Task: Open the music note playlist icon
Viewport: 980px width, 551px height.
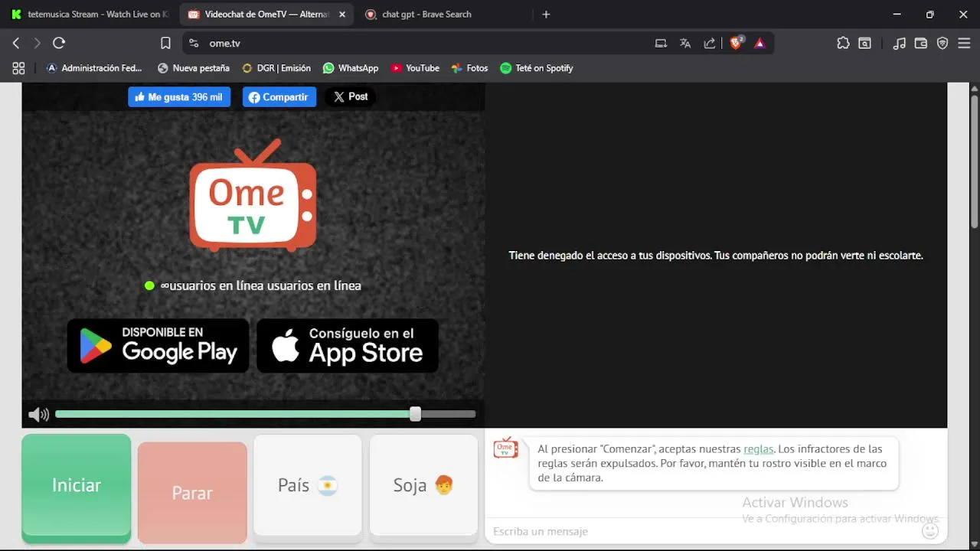Action: 900,44
